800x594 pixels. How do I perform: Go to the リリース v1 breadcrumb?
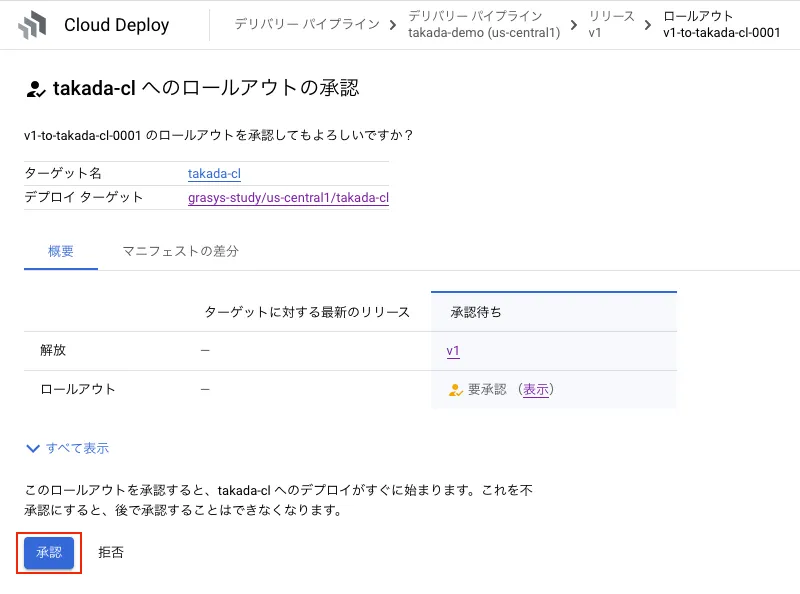click(611, 24)
